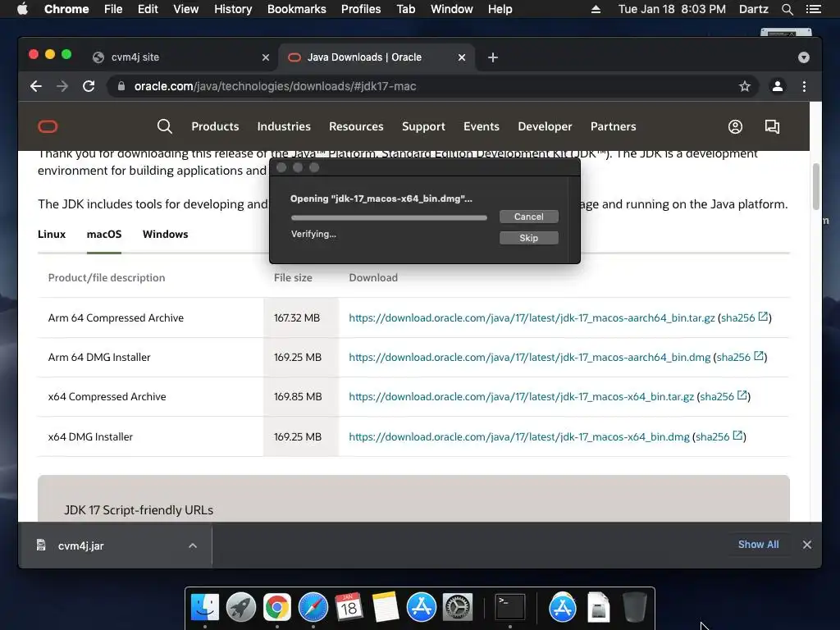Open Notes from the Dock
Image resolution: width=840 pixels, height=630 pixels.
(x=386, y=608)
